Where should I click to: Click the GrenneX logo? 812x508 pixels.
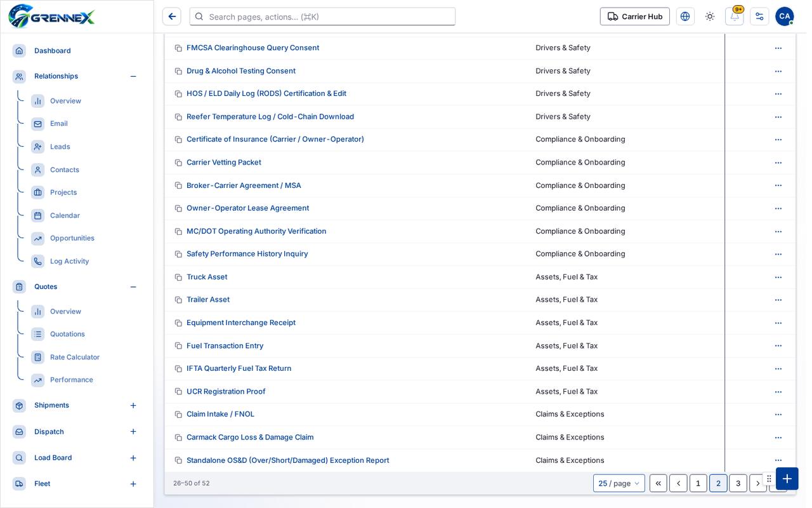click(x=52, y=16)
